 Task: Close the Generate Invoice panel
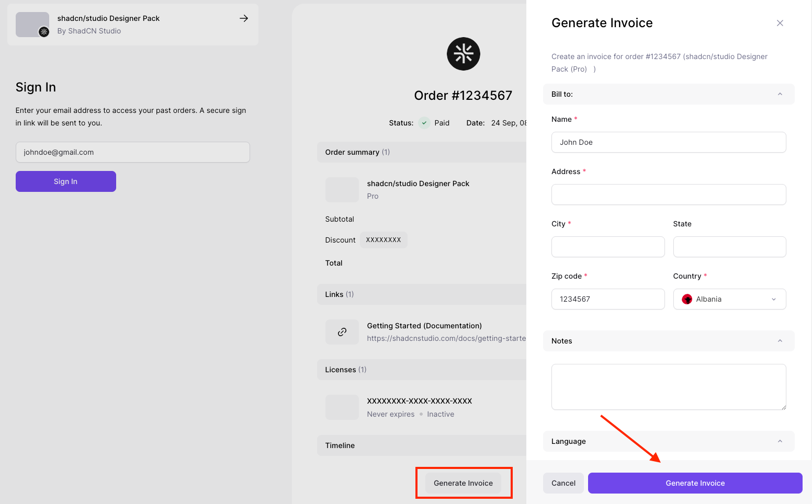point(780,23)
